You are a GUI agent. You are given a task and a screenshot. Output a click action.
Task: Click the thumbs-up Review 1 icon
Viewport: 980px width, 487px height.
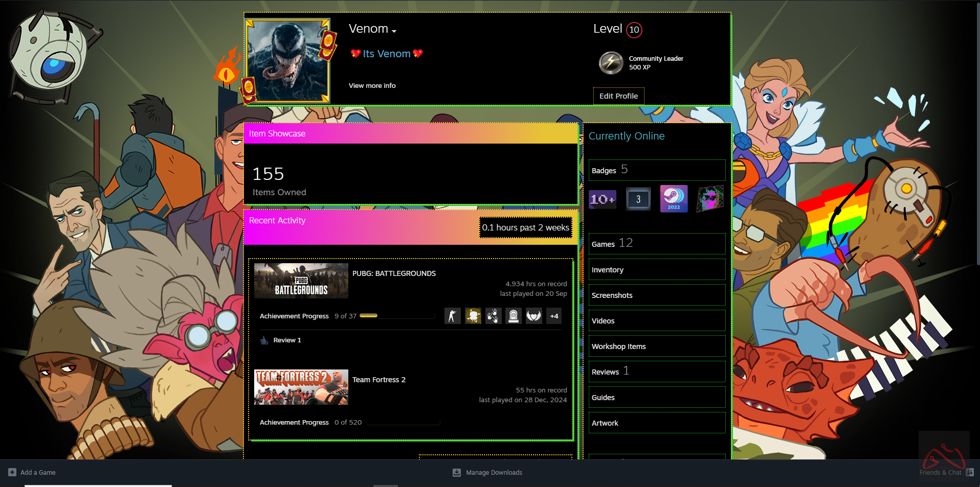(264, 340)
